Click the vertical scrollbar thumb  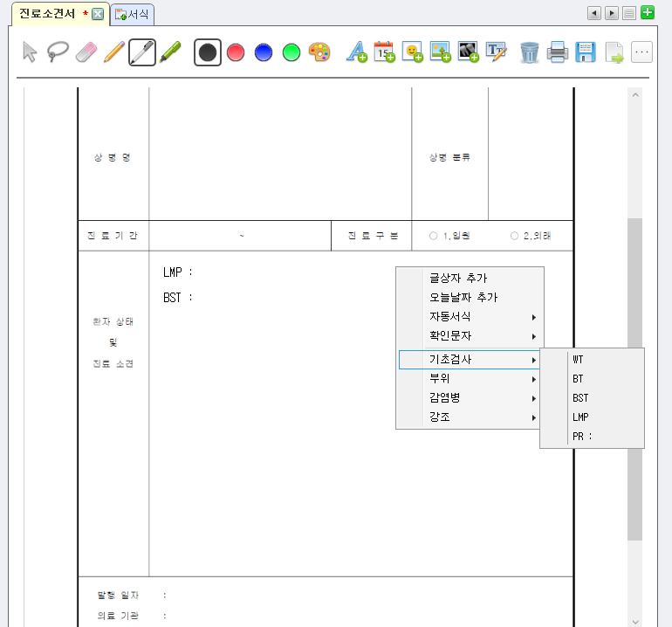click(634, 376)
